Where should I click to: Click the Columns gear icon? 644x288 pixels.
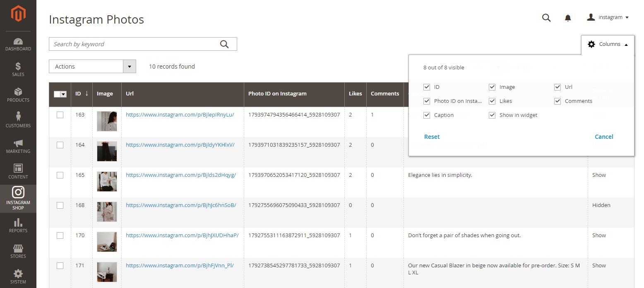pyautogui.click(x=591, y=44)
